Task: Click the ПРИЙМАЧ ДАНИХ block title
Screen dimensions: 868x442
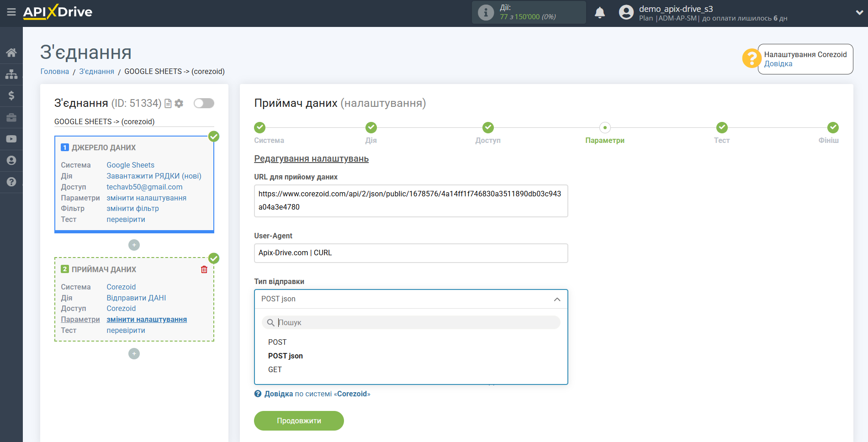Action: point(104,269)
